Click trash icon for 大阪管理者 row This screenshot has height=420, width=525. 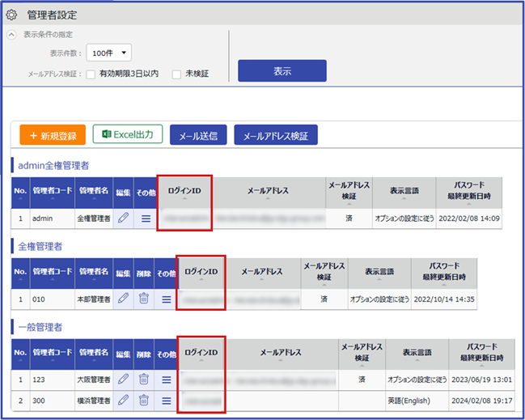click(x=144, y=379)
